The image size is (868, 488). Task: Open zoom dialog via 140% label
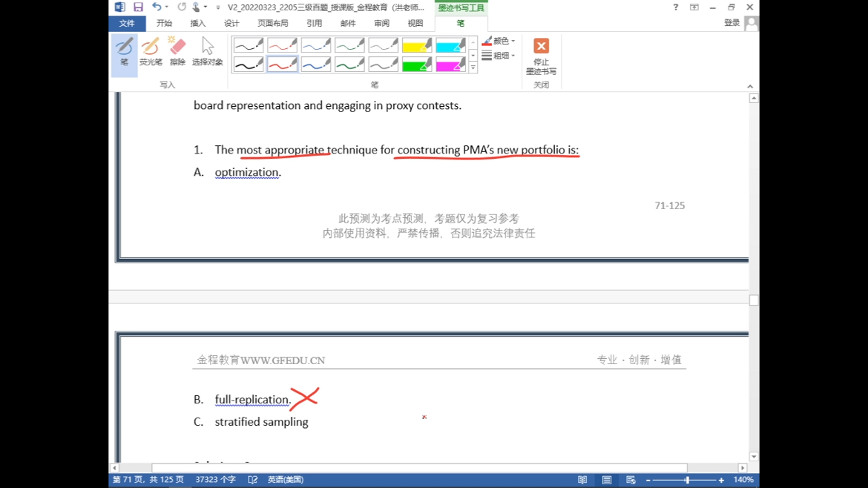coord(743,480)
